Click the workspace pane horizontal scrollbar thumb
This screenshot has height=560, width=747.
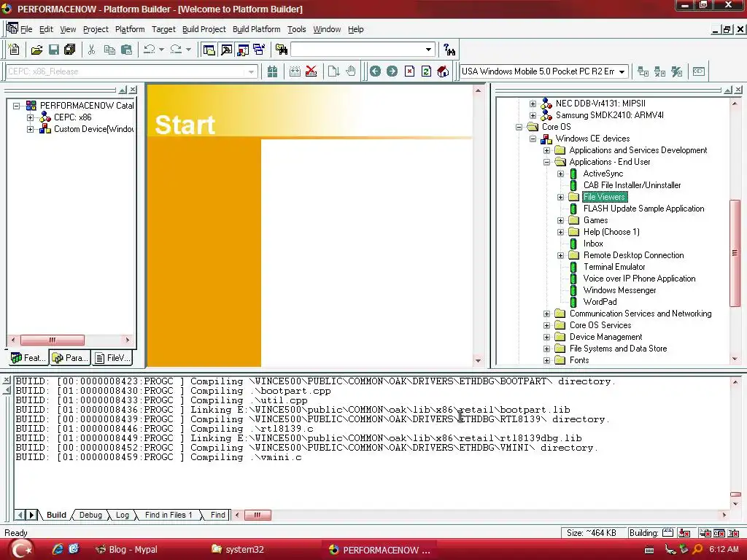pos(53,340)
